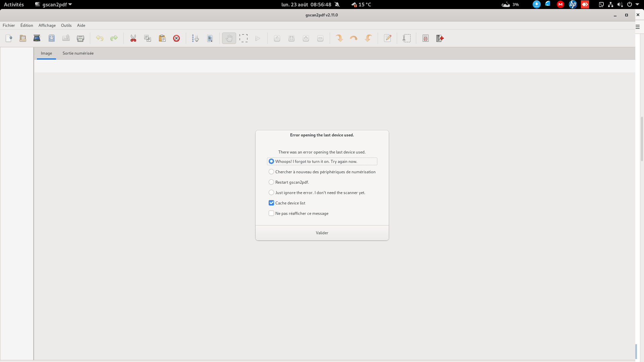The width and height of the screenshot is (644, 362).
Task: Click the wired network tray icon
Action: [610, 5]
